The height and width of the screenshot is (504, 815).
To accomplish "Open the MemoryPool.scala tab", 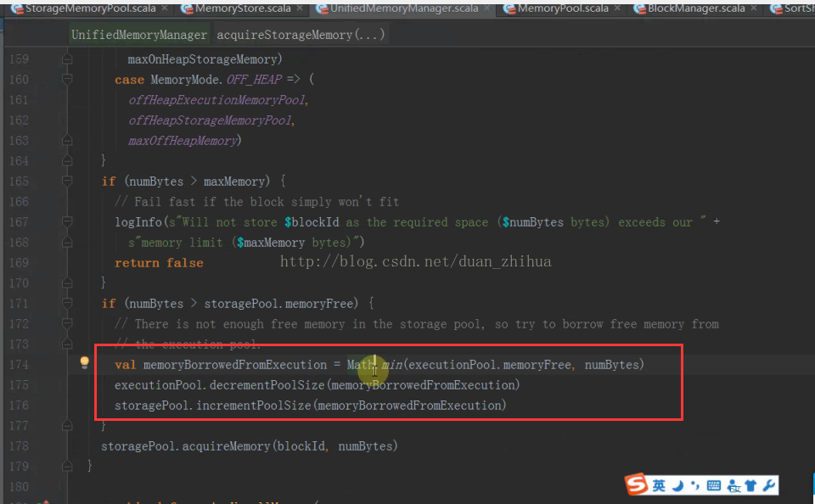I will pos(563,8).
